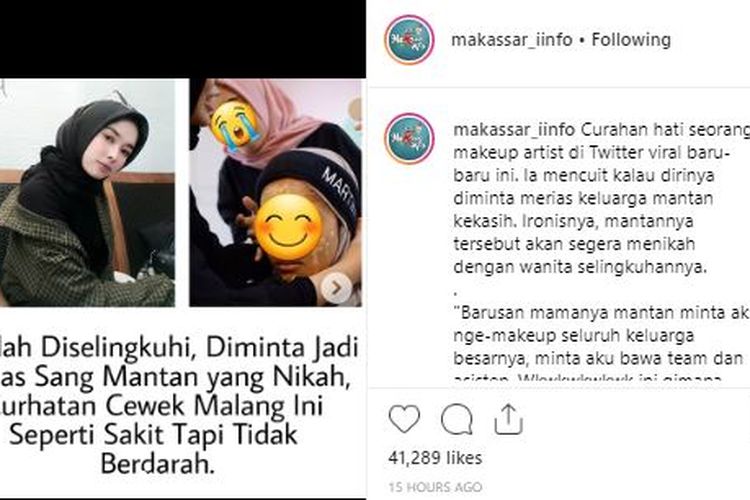The width and height of the screenshot is (750, 500).
Task: Click the black bar above the post image
Action: pyautogui.click(x=183, y=39)
